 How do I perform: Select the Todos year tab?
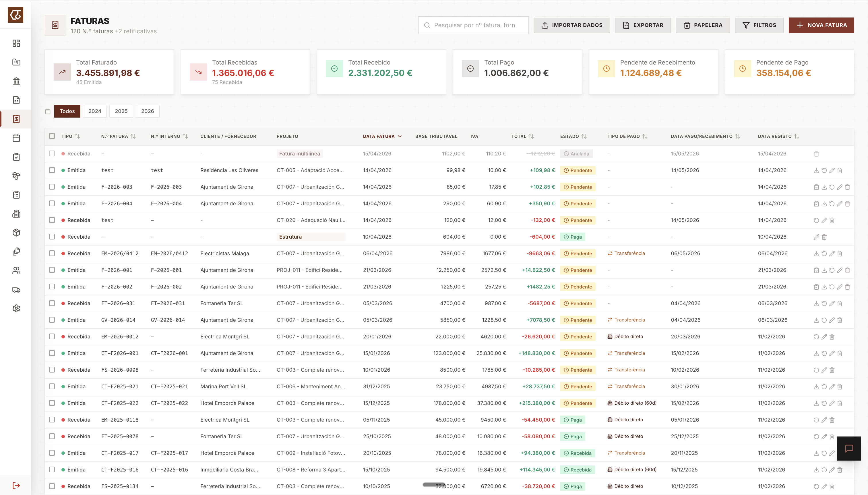(x=67, y=111)
